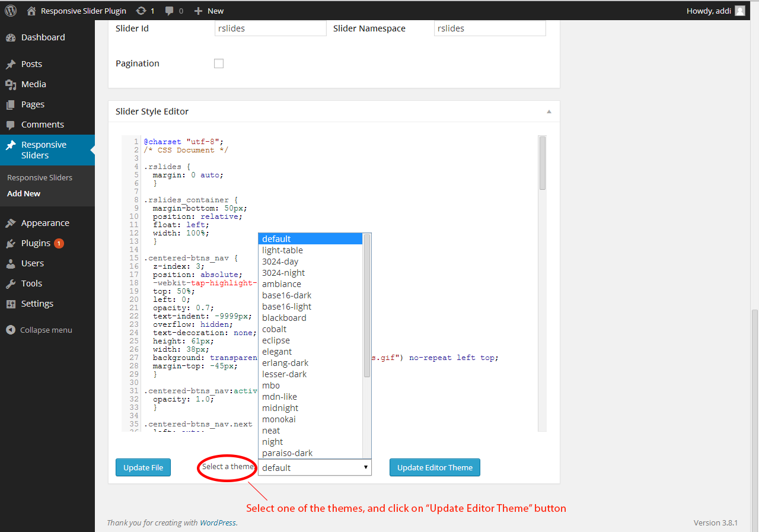Enable the Pagination checkbox
The image size is (759, 532).
click(x=219, y=63)
